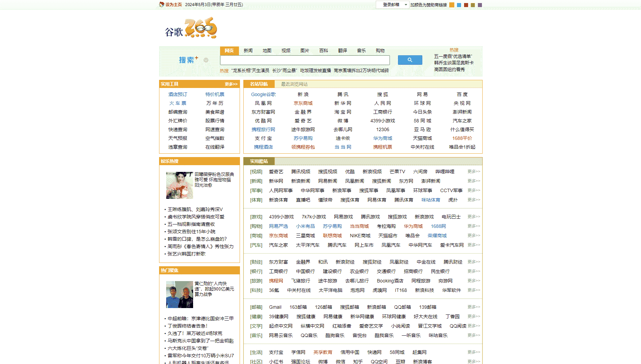Switch to the 地图 search tab
Screen dimensions: 641x364
pos(267,51)
